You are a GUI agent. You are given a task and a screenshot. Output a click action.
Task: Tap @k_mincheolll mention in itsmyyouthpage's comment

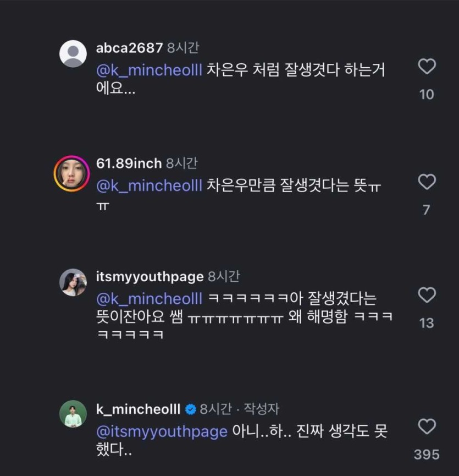point(150,299)
